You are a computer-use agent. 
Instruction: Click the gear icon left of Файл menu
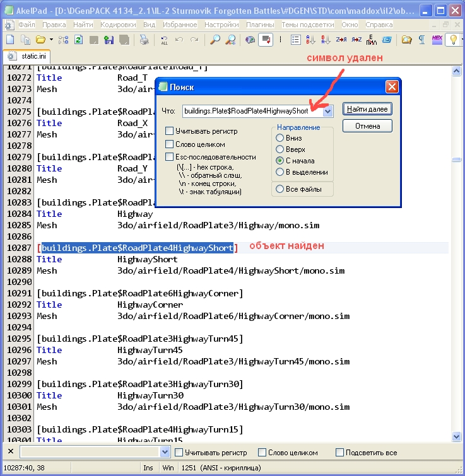pyautogui.click(x=9, y=25)
